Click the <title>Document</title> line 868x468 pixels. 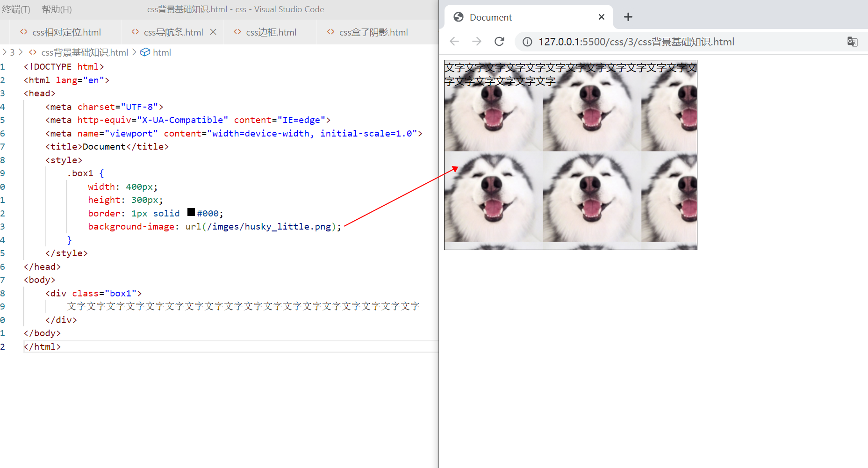[107, 147]
